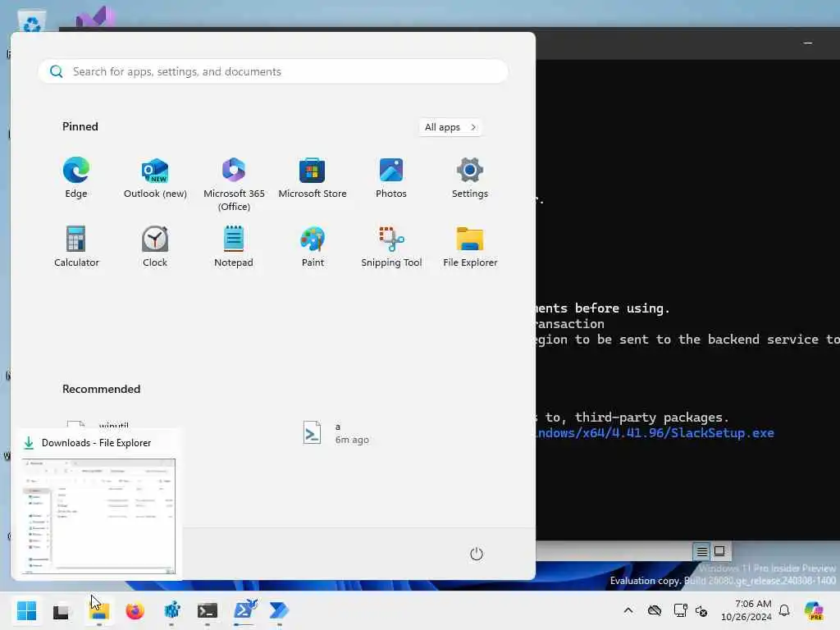Launch Paint app
Viewport: 840px width, 630px height.
click(x=313, y=246)
